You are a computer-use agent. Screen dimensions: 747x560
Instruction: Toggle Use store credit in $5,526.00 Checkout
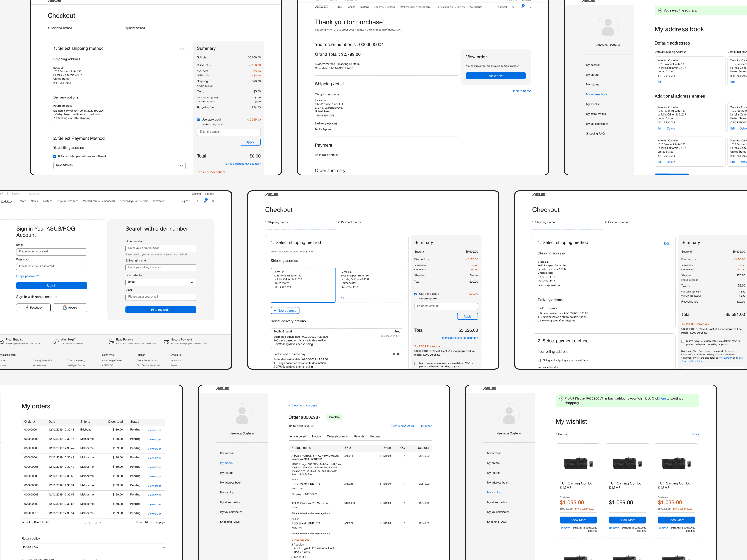[416, 294]
